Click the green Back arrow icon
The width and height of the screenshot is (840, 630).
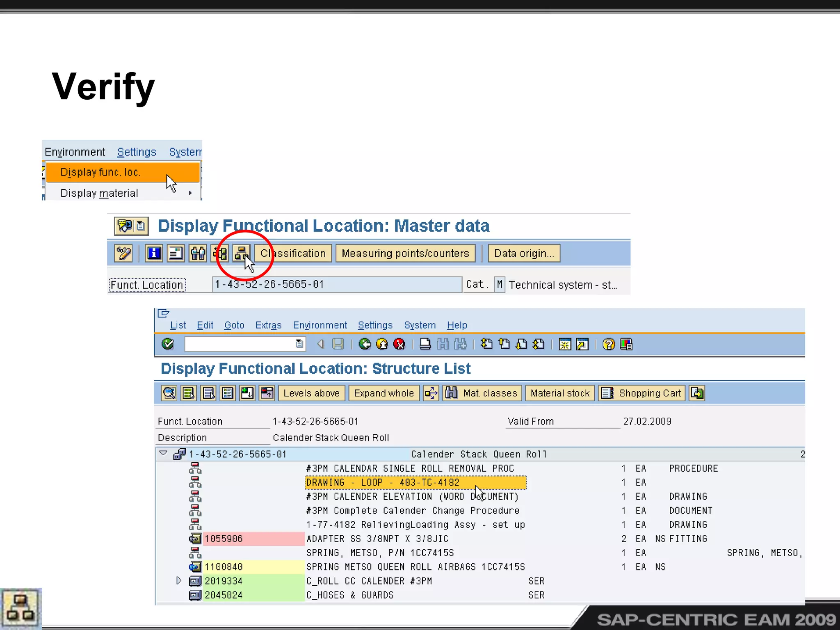pos(365,344)
